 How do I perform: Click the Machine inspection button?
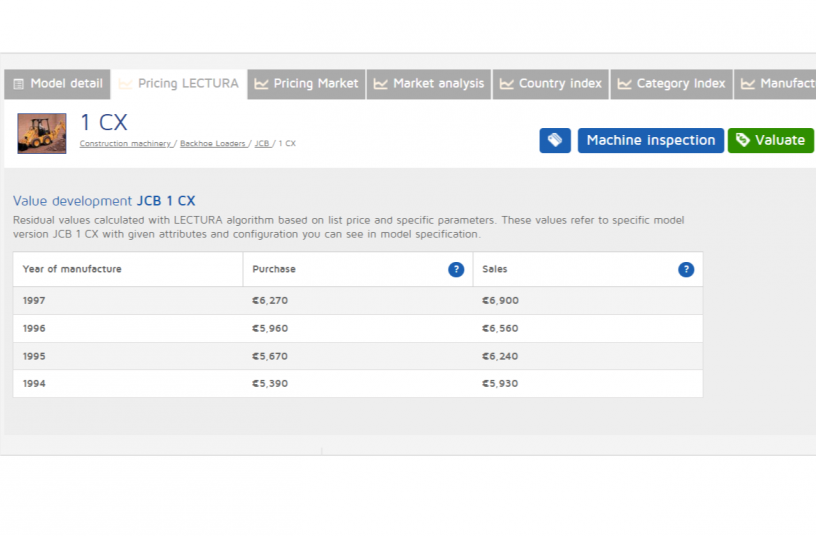[x=651, y=141]
